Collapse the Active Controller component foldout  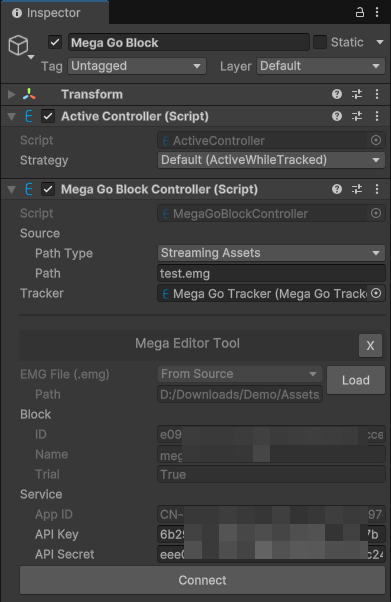click(12, 117)
